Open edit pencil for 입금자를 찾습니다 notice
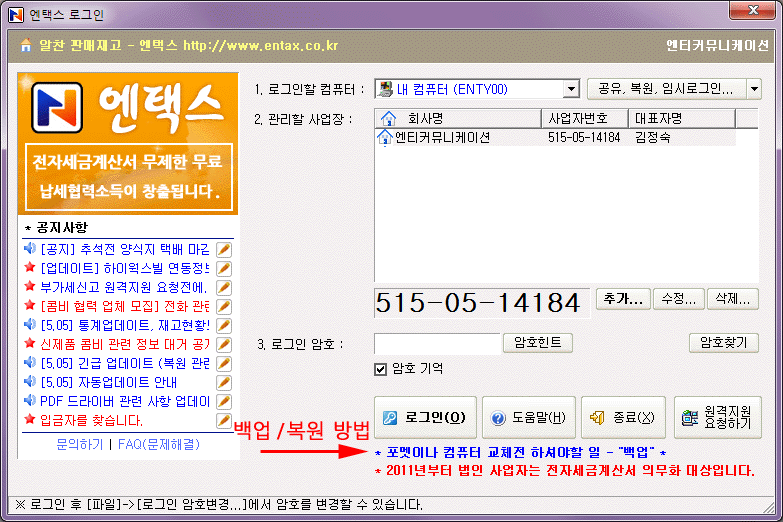Image resolution: width=783 pixels, height=522 pixels. [x=224, y=420]
